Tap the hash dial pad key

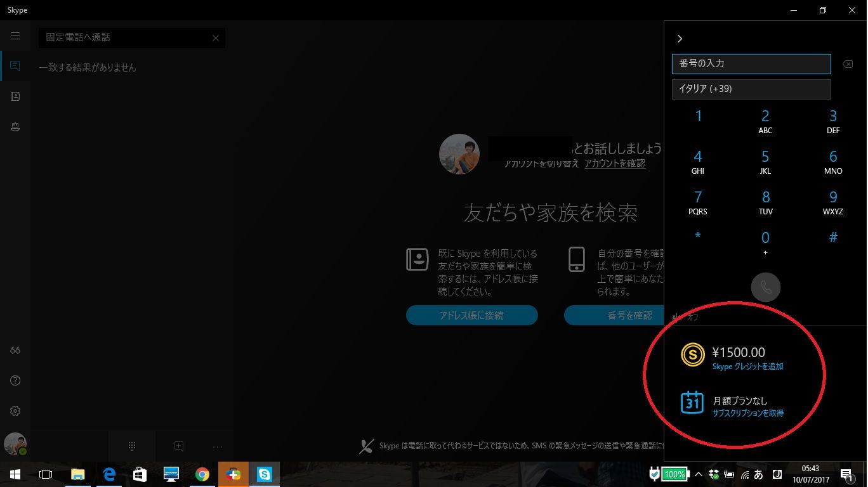pos(833,238)
